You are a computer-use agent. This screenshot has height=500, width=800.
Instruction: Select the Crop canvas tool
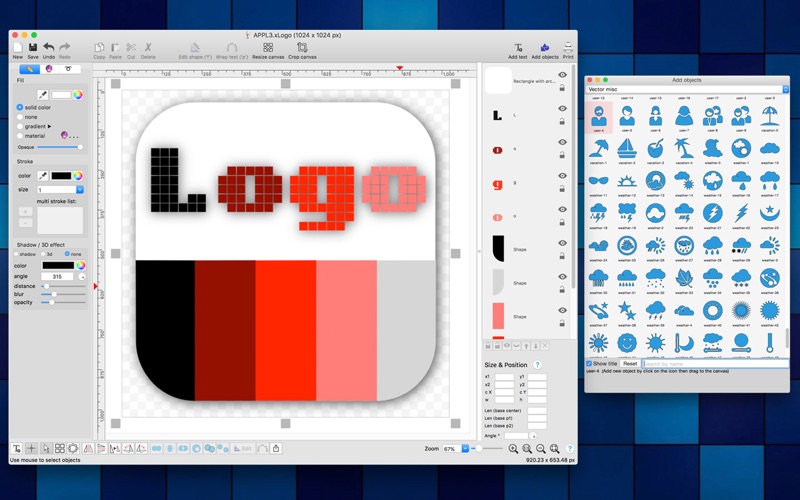pyautogui.click(x=302, y=48)
